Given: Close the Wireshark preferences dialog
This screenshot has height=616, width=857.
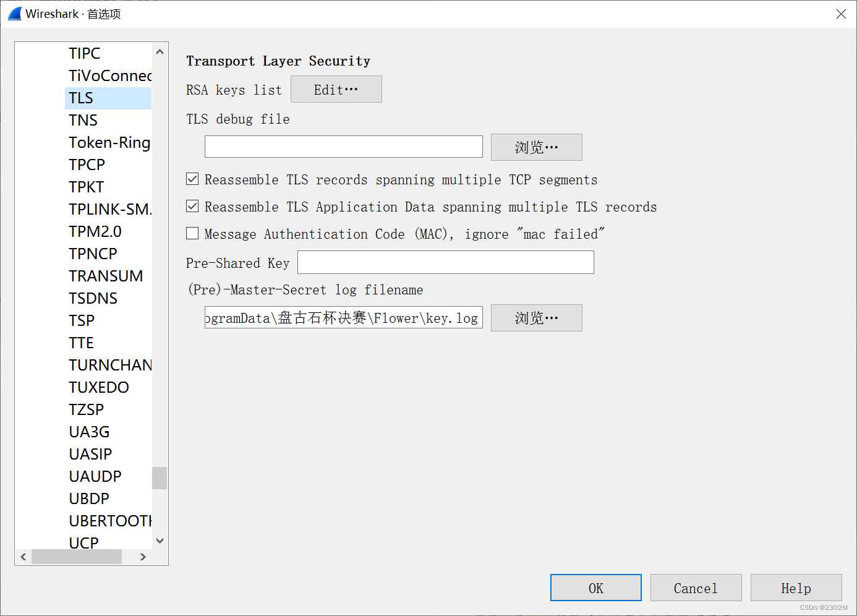Looking at the screenshot, I should pyautogui.click(x=841, y=14).
